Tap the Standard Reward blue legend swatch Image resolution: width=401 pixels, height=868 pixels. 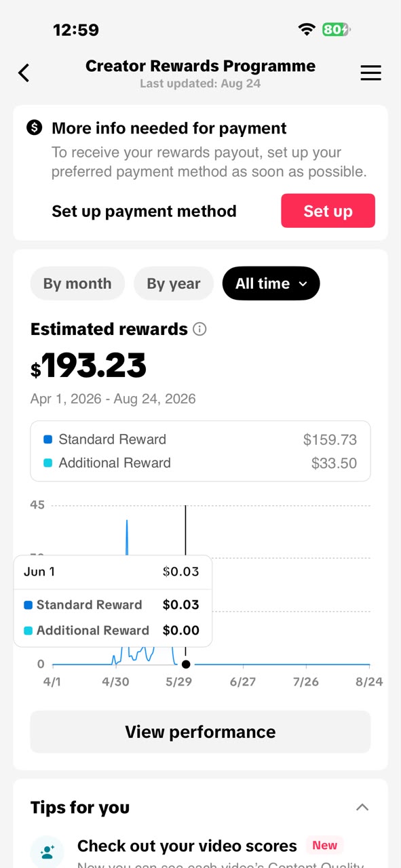(47, 439)
